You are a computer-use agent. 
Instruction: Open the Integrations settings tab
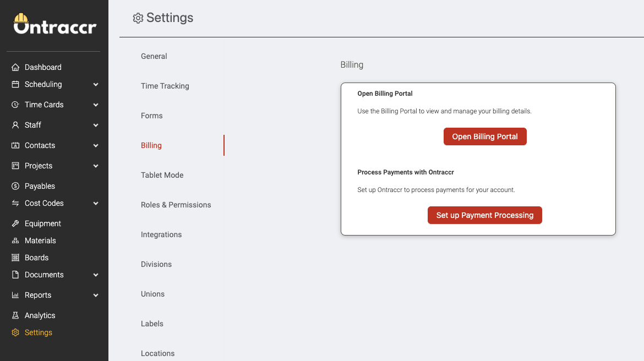[x=161, y=234]
